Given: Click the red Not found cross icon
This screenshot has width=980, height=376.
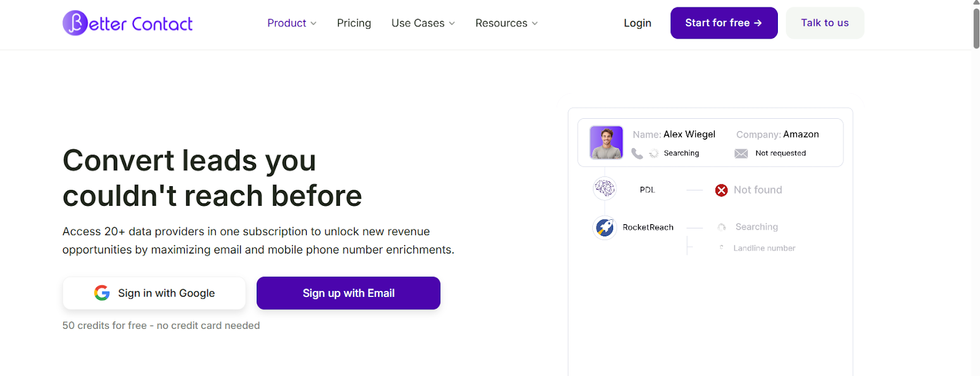Looking at the screenshot, I should [721, 190].
